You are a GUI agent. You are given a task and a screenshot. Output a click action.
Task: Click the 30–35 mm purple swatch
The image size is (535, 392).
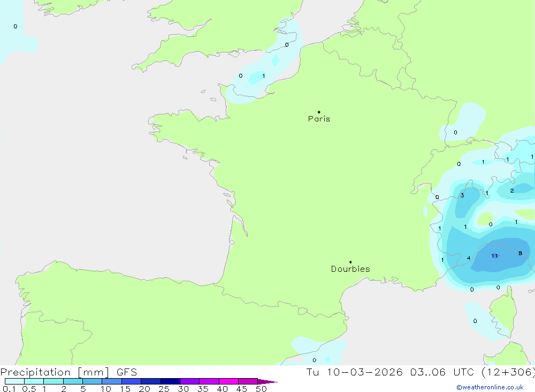(x=190, y=381)
